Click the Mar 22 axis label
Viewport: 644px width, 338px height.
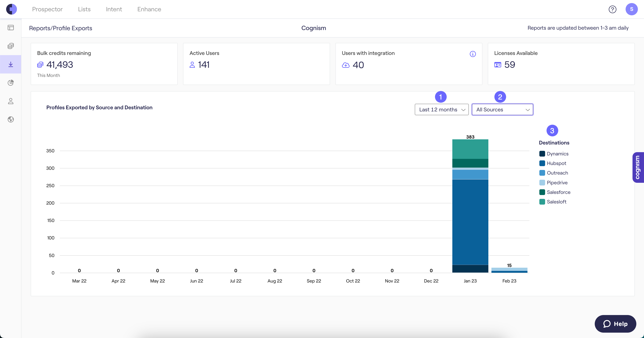[79, 281]
